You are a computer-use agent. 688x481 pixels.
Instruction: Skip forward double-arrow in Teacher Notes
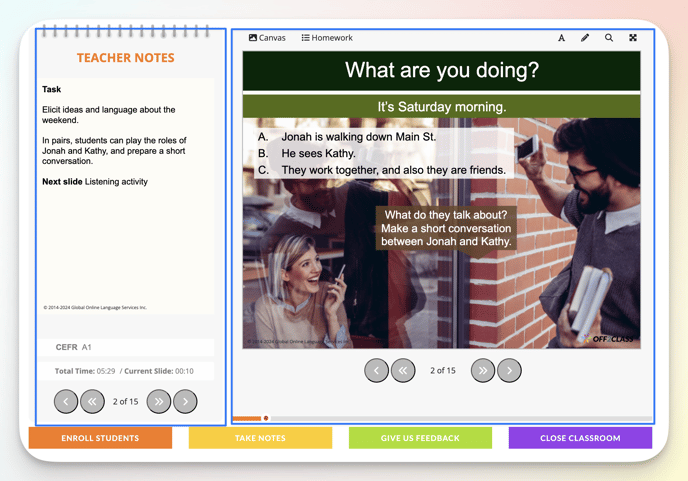pos(159,401)
